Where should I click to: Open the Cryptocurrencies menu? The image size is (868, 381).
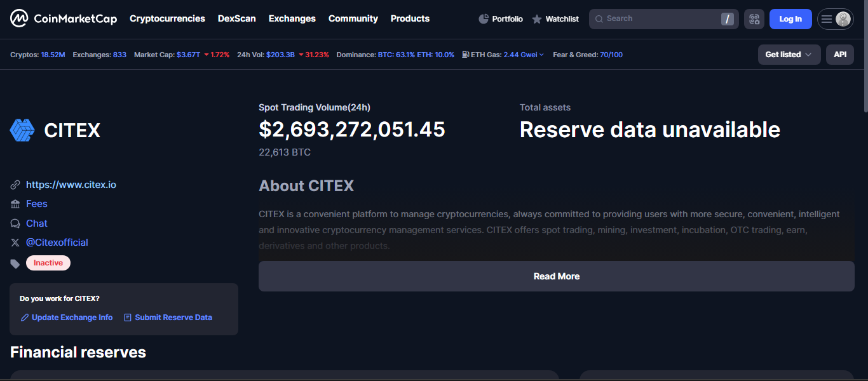(167, 19)
